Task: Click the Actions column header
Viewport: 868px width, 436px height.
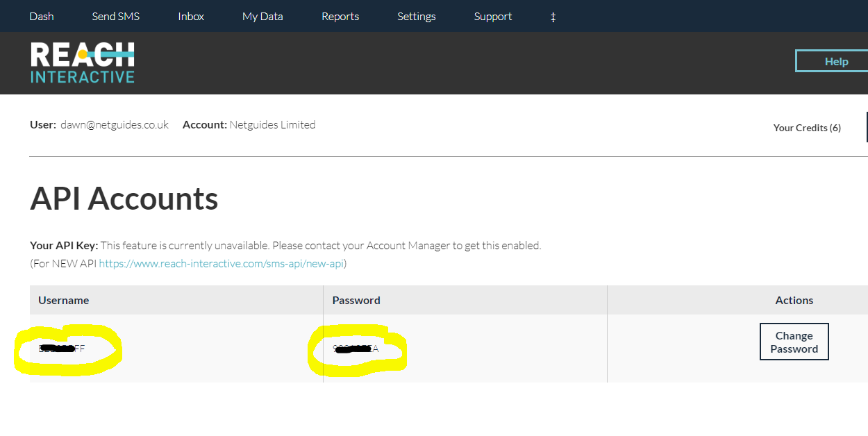Action: click(794, 301)
